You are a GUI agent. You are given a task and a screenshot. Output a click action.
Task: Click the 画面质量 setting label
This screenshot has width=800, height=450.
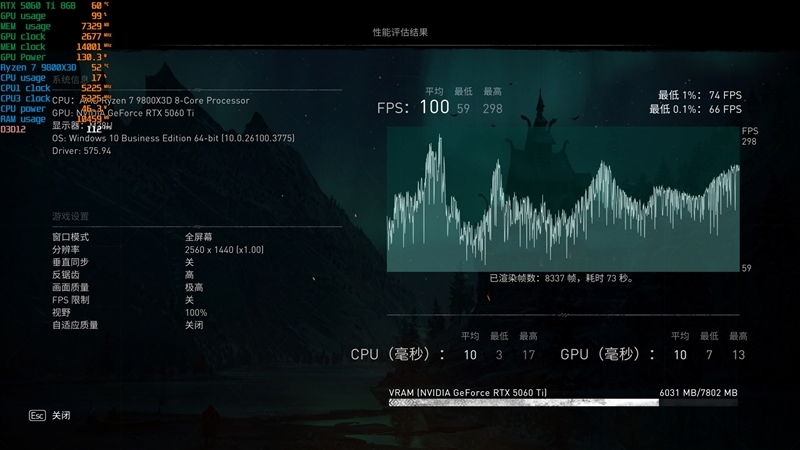click(70, 287)
